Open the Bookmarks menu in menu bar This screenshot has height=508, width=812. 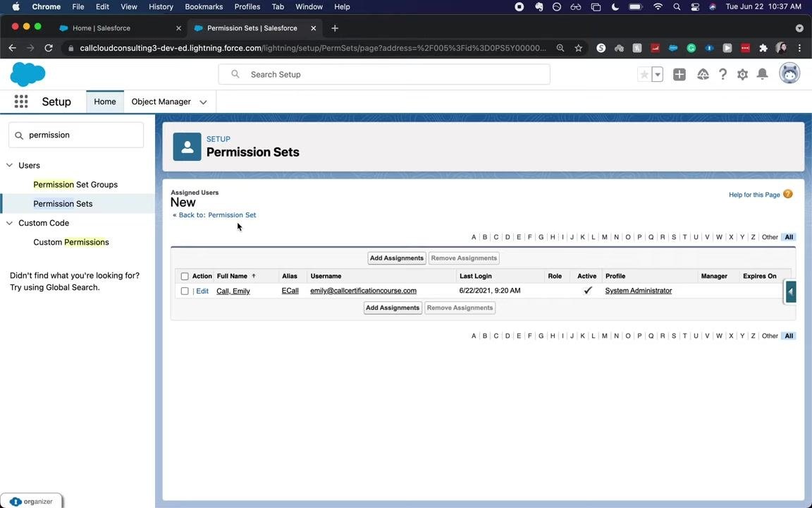coord(204,7)
